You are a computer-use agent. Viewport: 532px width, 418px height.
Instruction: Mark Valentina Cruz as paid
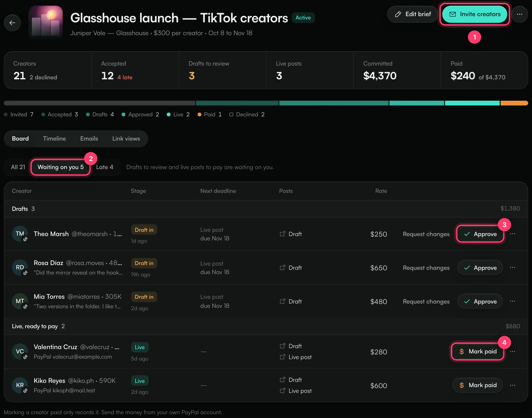[x=477, y=352]
